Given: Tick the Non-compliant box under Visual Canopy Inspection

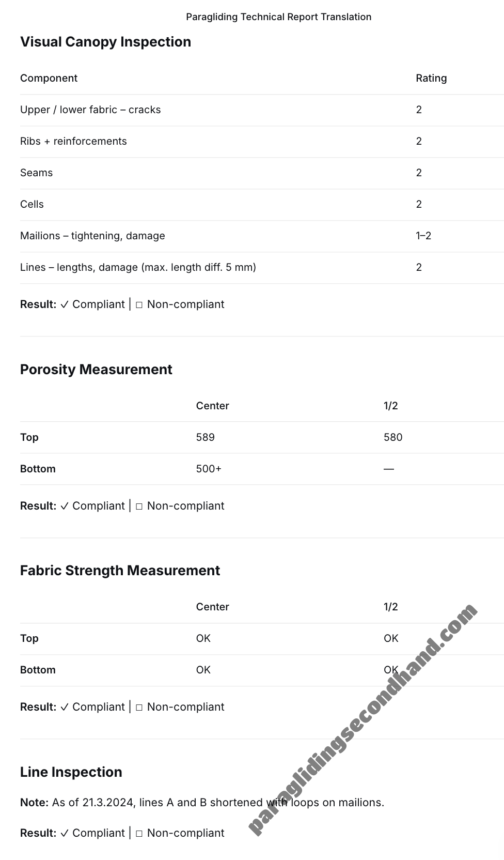Looking at the screenshot, I should tap(139, 305).
